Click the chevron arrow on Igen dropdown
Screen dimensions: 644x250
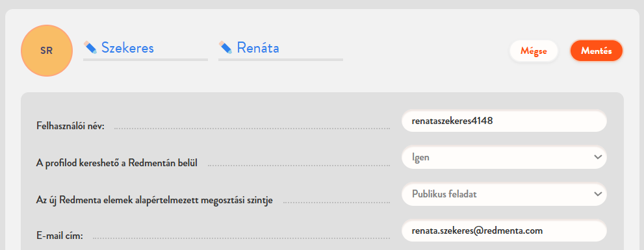[x=598, y=157]
